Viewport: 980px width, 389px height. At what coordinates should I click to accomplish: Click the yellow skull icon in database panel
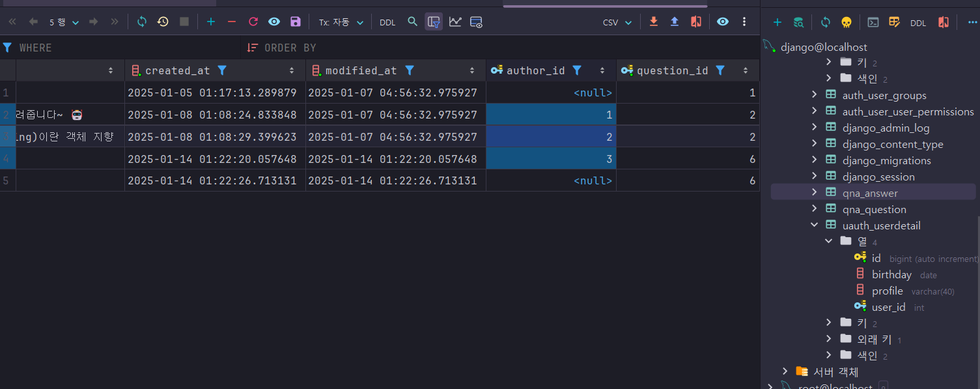[847, 23]
